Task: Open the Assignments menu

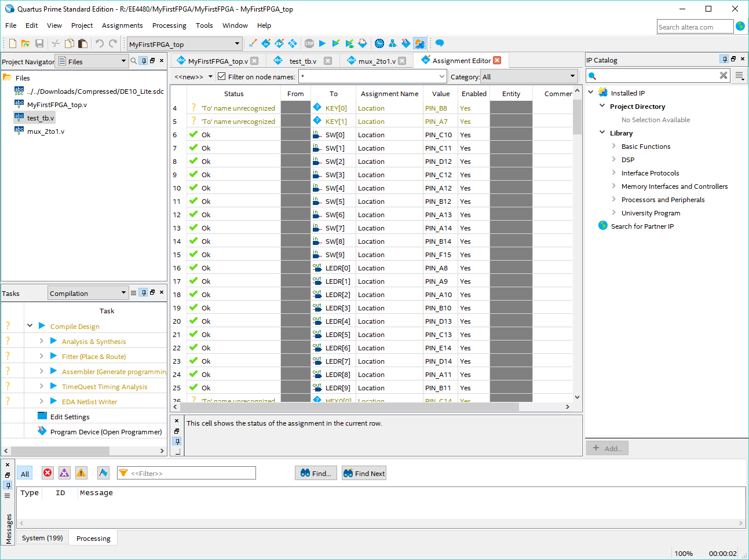Action: click(x=122, y=25)
